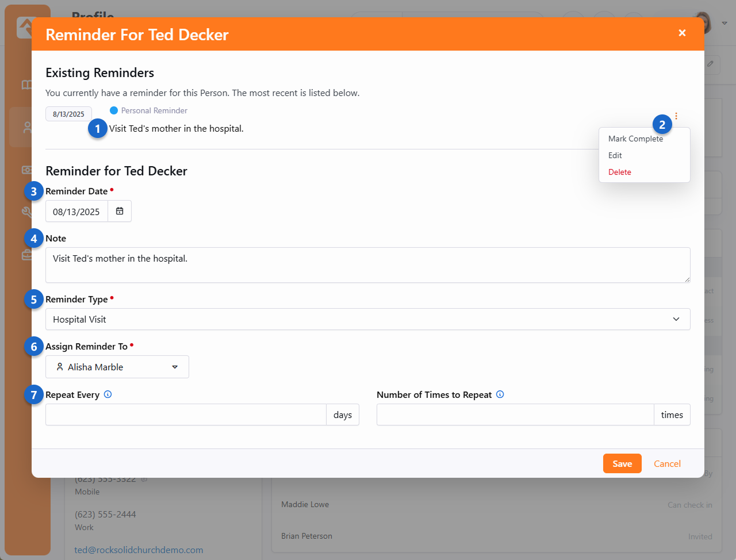The height and width of the screenshot is (560, 736).
Task: Expand the Assign Reminder To person picker
Action: pyautogui.click(x=175, y=367)
